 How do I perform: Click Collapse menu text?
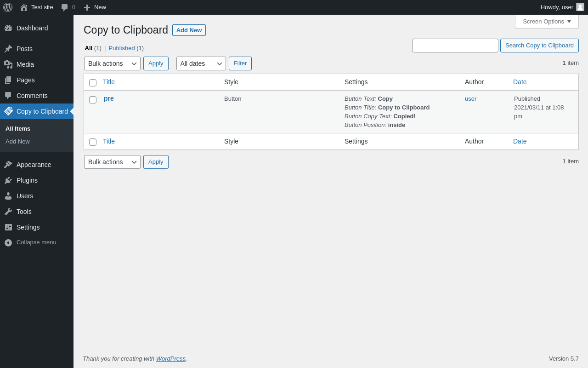pos(36,242)
